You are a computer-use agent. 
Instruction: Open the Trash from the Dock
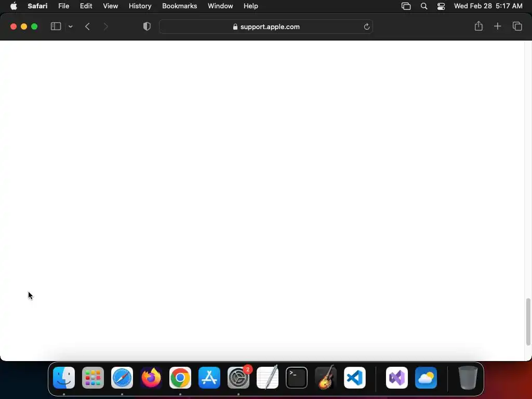[468, 378]
